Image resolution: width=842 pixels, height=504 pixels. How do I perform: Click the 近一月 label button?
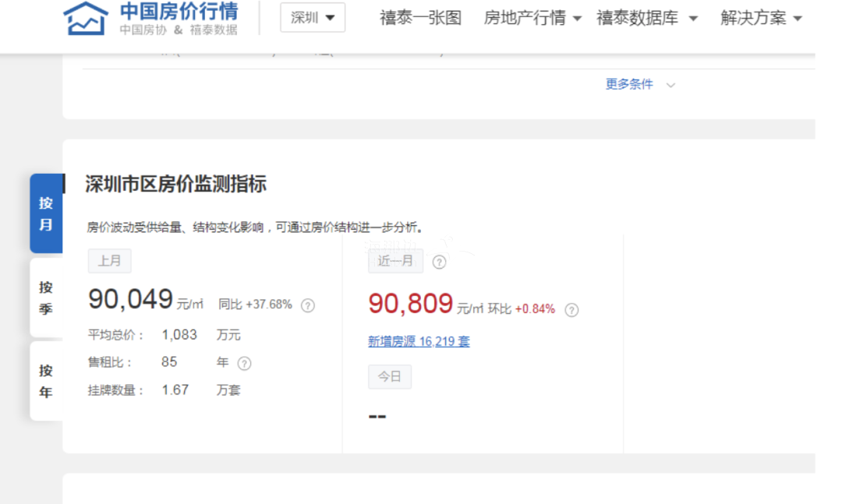[395, 261]
